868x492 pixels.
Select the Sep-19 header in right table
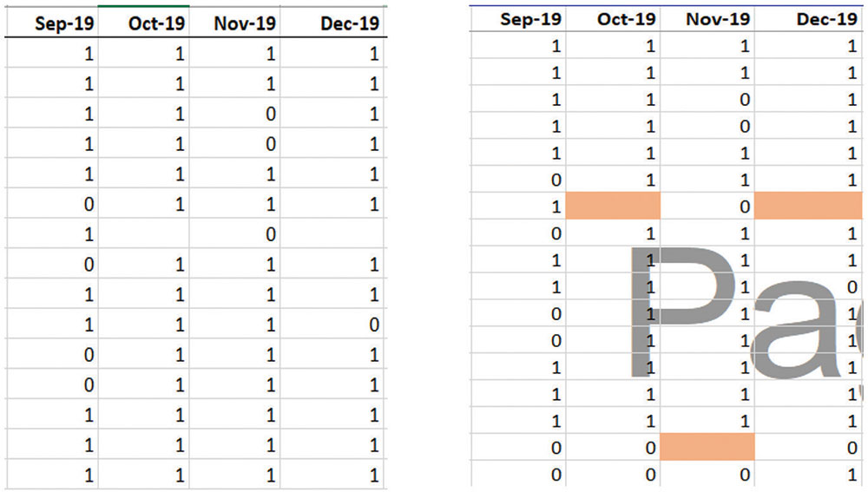[x=531, y=19]
